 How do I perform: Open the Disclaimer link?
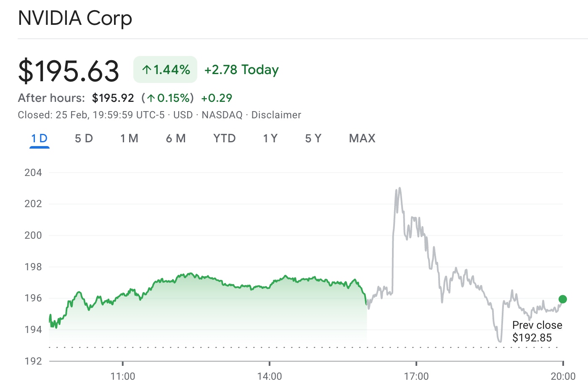(x=276, y=115)
